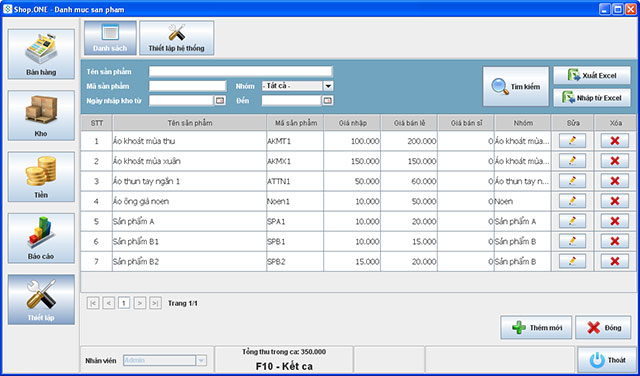Focus the Mã sản phẩm input field
This screenshot has width=640, height=376.
coord(187,86)
